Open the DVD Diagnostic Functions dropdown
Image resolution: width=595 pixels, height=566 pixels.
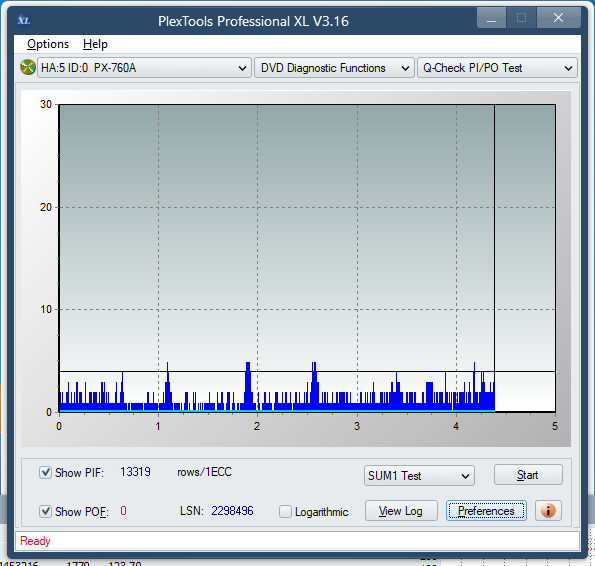pos(334,68)
